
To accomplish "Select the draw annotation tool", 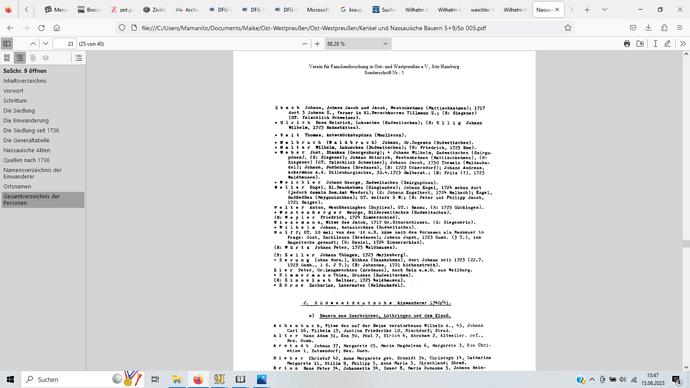I will (x=668, y=44).
